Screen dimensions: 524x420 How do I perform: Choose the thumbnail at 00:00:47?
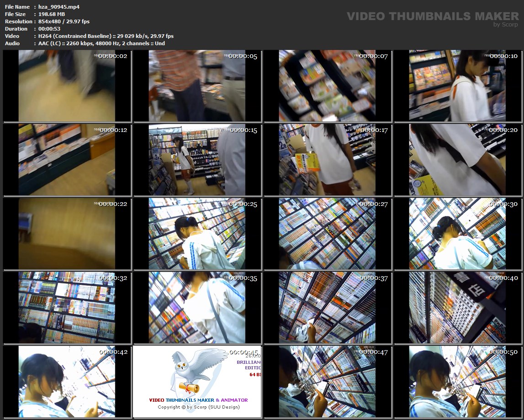tap(328, 382)
